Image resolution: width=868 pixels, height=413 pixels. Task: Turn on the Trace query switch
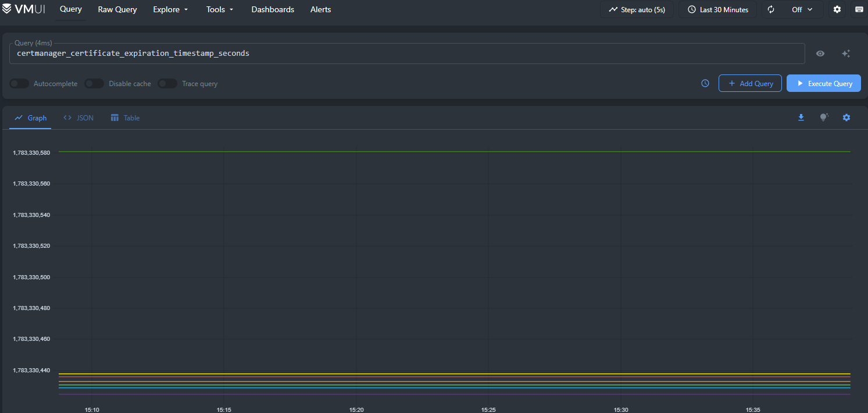(167, 84)
